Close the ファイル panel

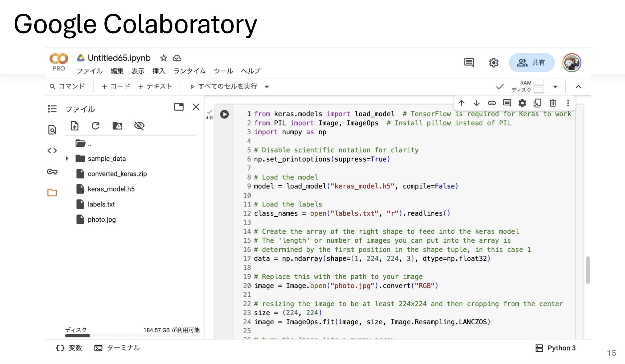click(x=196, y=107)
